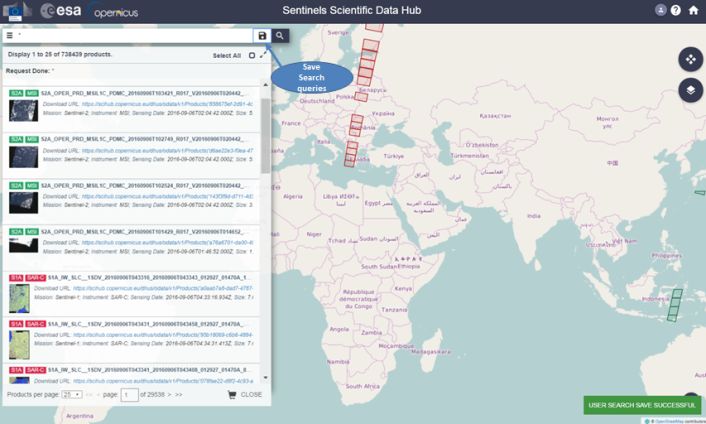
Task: Click the USER SEARCH SAVE SUCCESSFUL notification
Action: tap(642, 405)
